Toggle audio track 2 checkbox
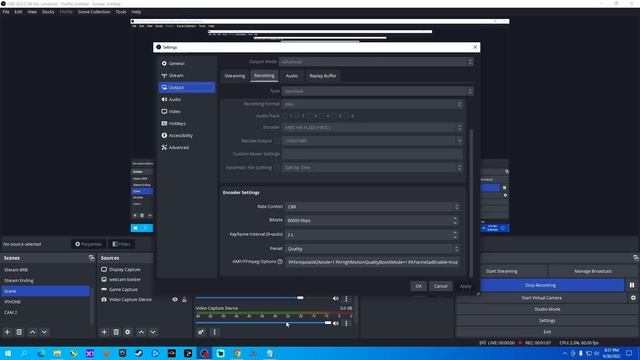Image resolution: width=640 pixels, height=360 pixels. [x=297, y=116]
